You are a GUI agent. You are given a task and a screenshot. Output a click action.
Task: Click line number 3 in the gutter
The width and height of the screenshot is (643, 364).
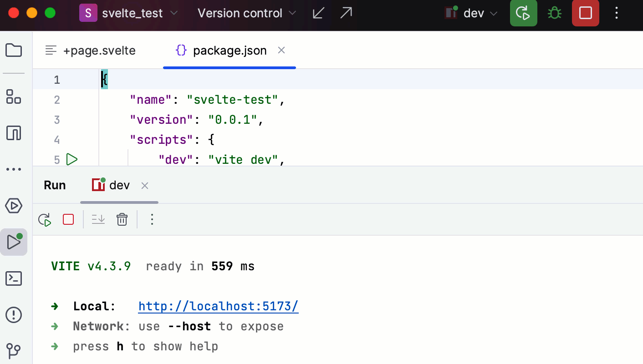(57, 120)
